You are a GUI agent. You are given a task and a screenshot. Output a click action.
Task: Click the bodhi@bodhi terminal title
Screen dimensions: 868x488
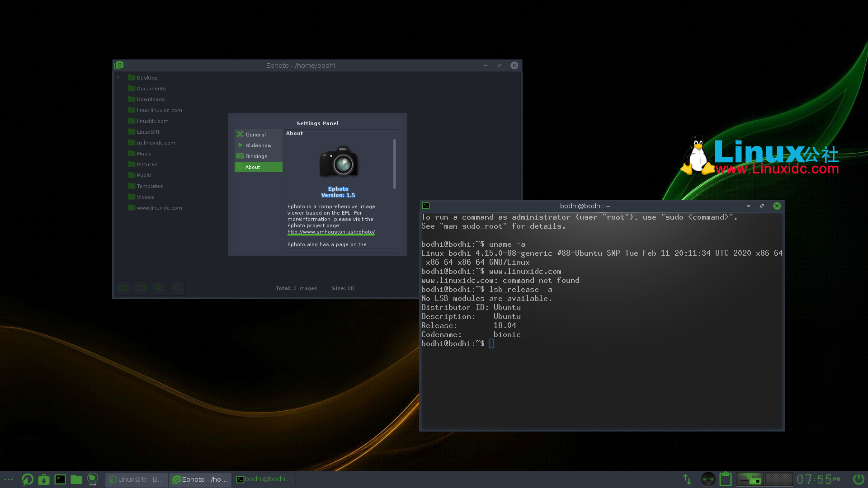coord(585,206)
